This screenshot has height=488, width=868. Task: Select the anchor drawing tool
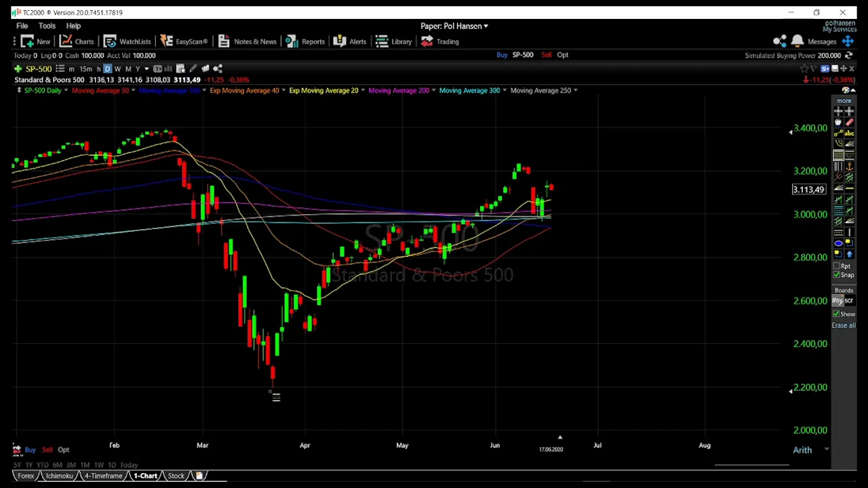point(849,166)
